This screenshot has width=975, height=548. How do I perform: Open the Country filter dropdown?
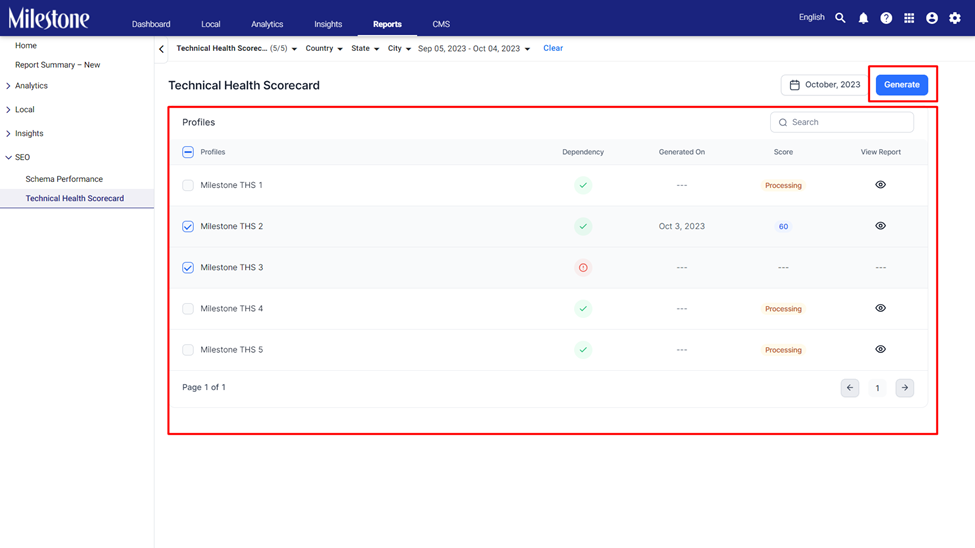click(324, 49)
